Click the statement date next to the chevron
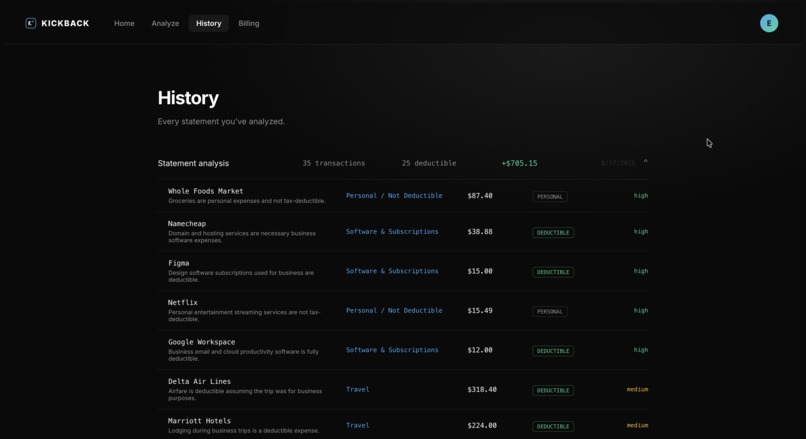The width and height of the screenshot is (806, 439). 618,163
